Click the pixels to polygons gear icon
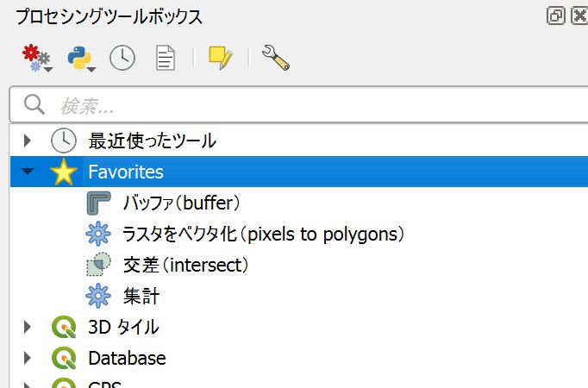Image resolution: width=588 pixels, height=388 pixels. 98,234
